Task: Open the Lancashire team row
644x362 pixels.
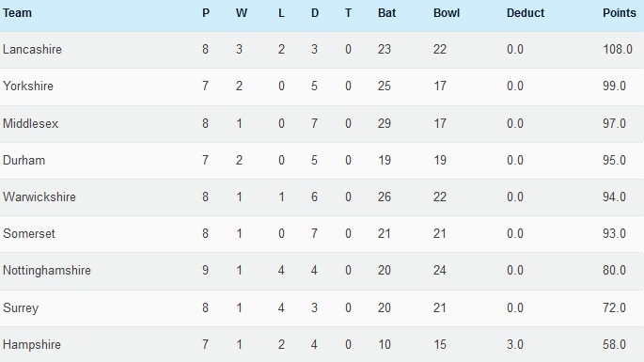Action: pyautogui.click(x=322, y=50)
